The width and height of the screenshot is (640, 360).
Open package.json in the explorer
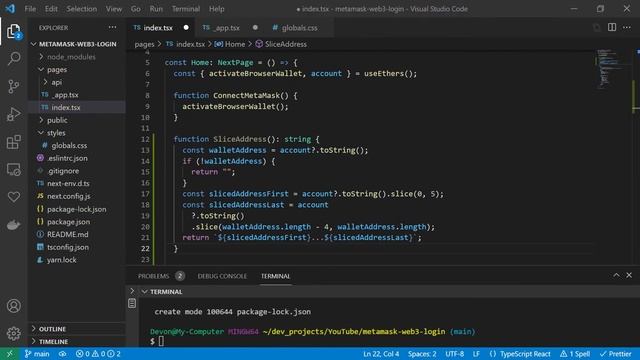77,222
